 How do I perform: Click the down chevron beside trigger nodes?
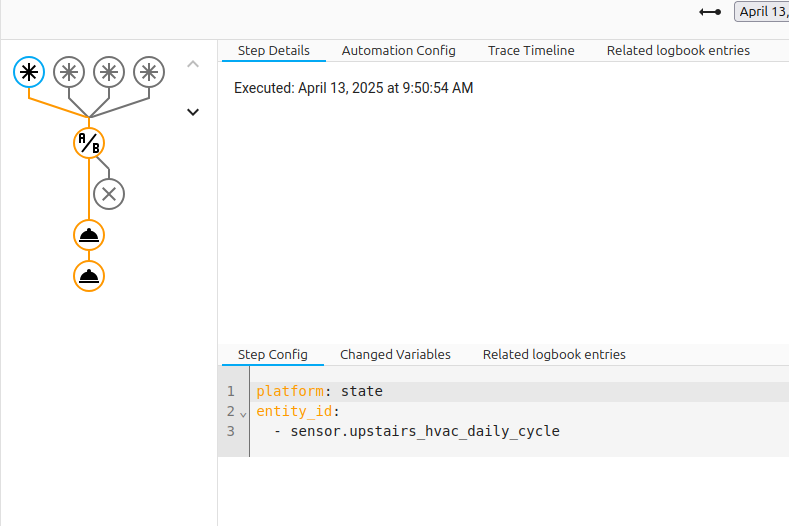tap(193, 112)
